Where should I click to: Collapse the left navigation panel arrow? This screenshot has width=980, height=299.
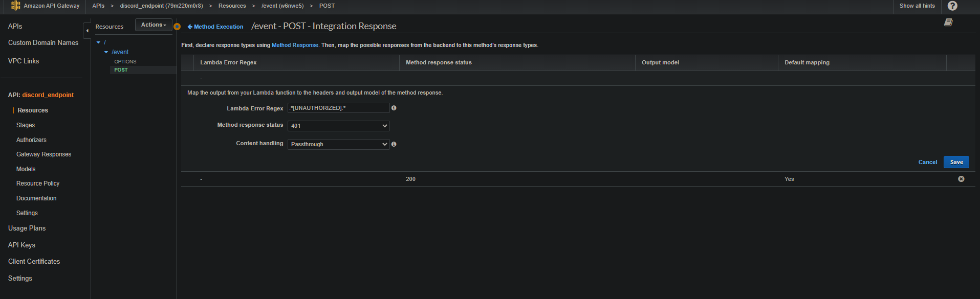[87, 31]
